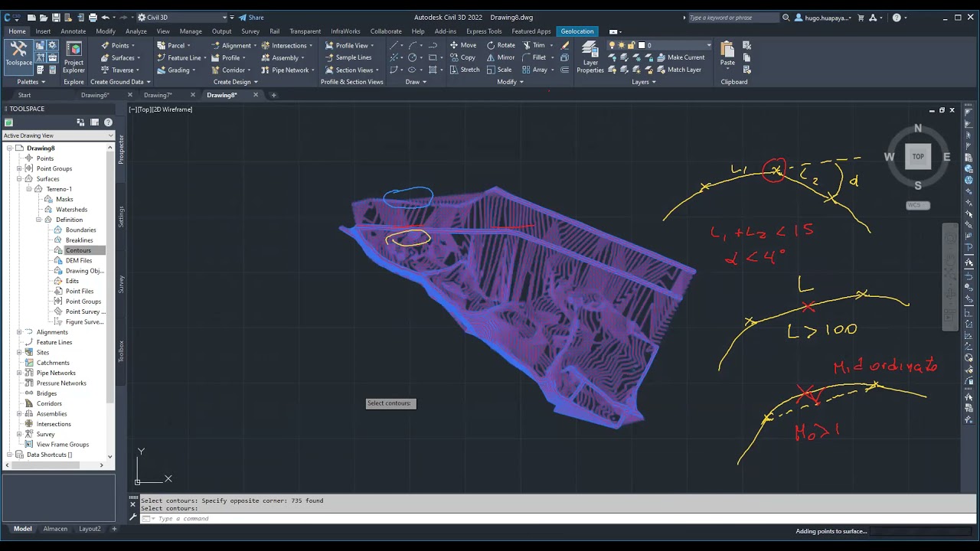Open the Civil 3D workspace dropdown
The width and height of the screenshot is (980, 551).
[x=182, y=18]
